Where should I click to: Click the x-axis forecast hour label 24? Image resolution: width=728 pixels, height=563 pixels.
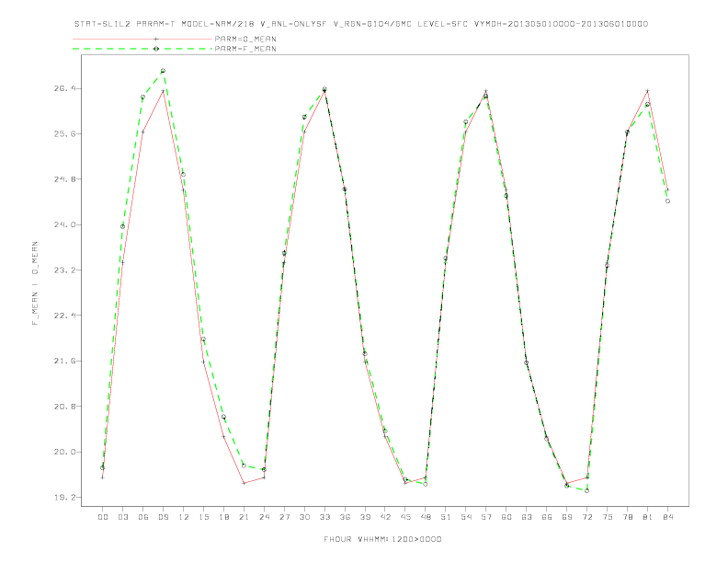(264, 517)
